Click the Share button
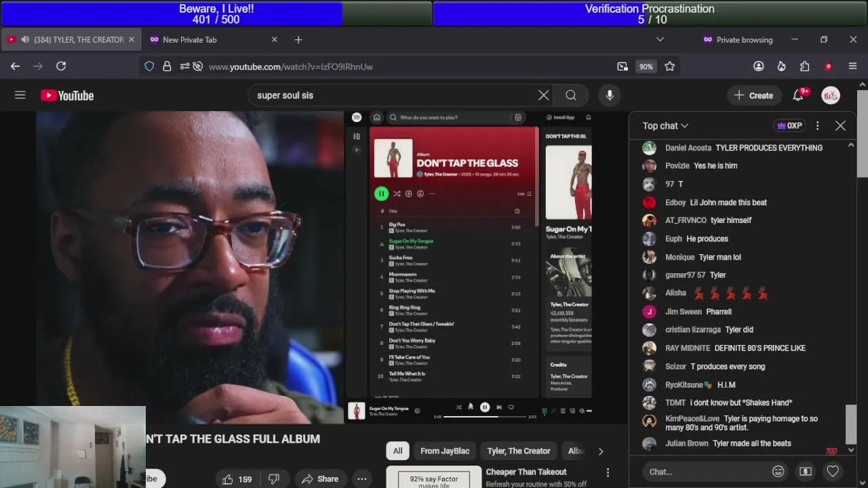Viewport: 868px width, 488px height. (x=320, y=479)
